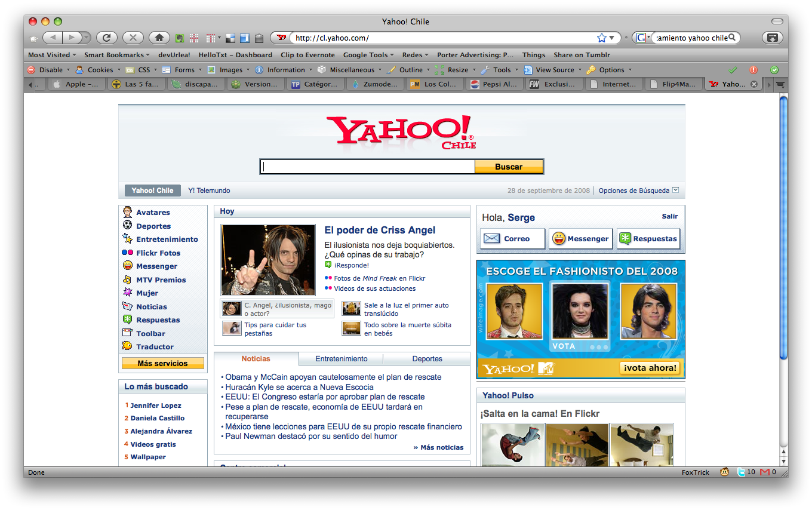
Task: Click the Más servicios button
Action: click(x=162, y=363)
